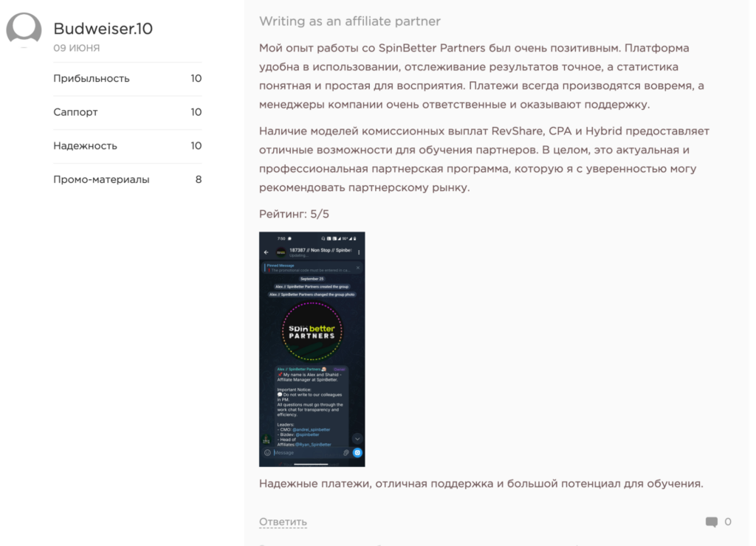The width and height of the screenshot is (756, 546).
Task: Click the paragraph starting Мой опыт работы
Action: tap(481, 76)
